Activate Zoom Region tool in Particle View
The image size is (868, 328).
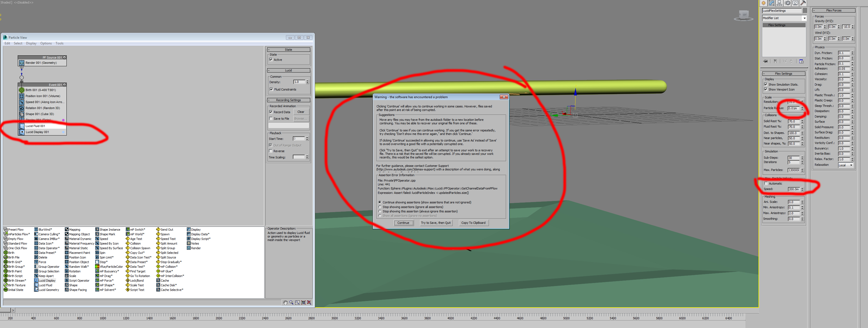[297, 302]
